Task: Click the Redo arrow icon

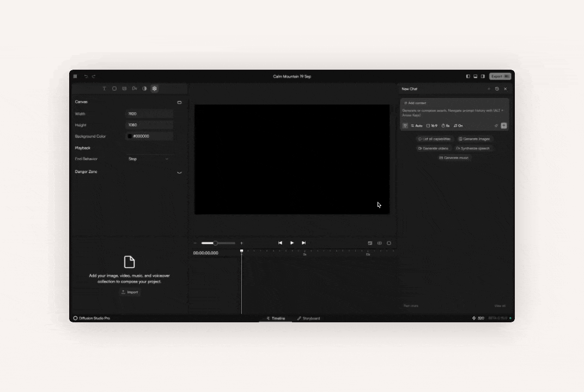Action: coord(93,76)
